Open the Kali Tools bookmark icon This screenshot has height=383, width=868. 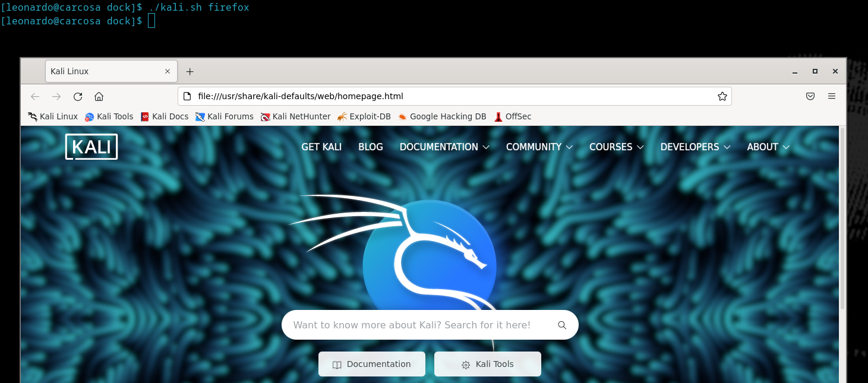[x=89, y=116]
